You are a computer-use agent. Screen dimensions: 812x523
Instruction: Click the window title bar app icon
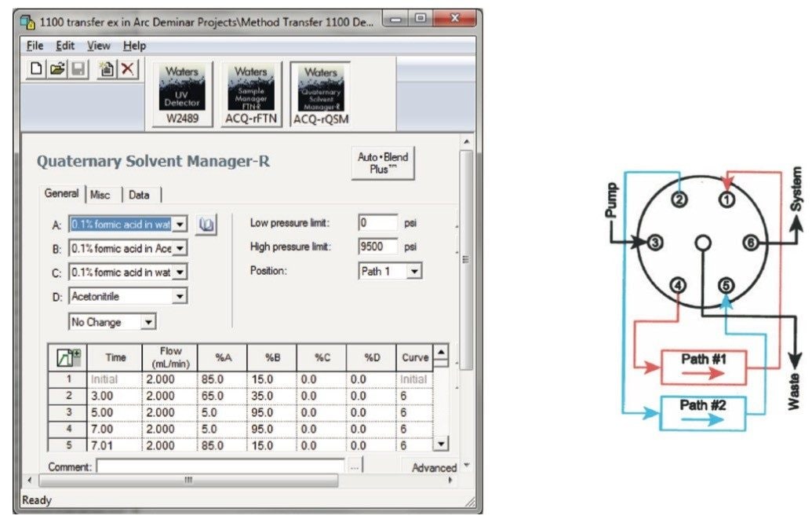[x=27, y=22]
